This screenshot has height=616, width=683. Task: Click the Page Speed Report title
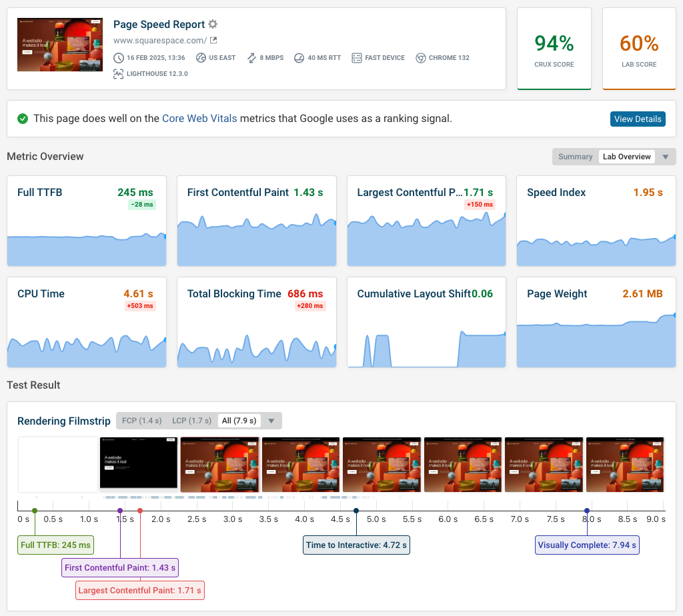pos(159,25)
